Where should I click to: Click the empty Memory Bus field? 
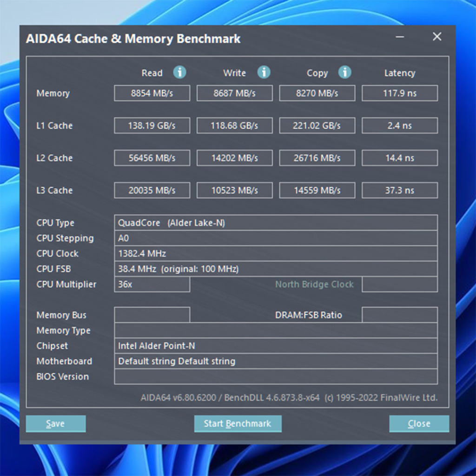click(152, 315)
